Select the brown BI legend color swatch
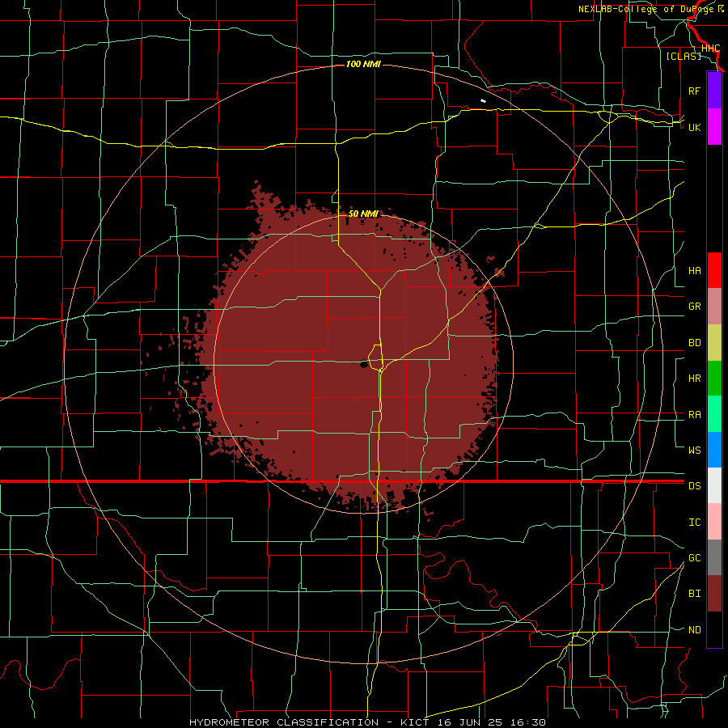 [714, 594]
